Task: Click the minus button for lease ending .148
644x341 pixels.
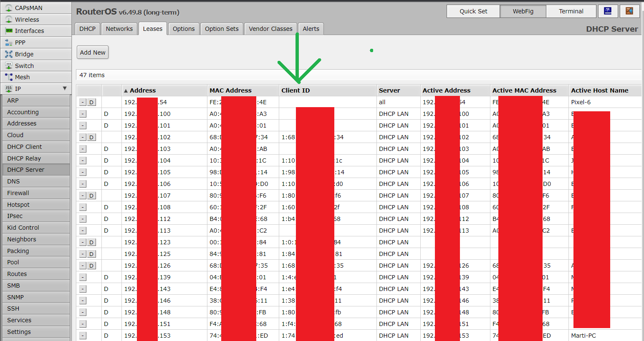Action: click(x=83, y=312)
